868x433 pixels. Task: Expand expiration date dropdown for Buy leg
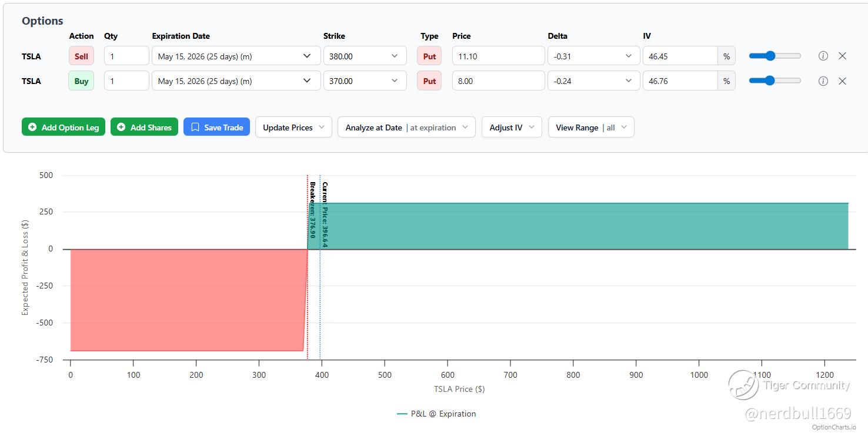(236, 81)
